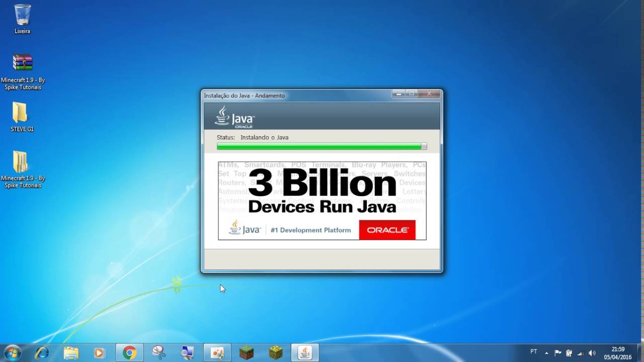
Task: Switch to Java installer taskbar button
Action: 305,353
